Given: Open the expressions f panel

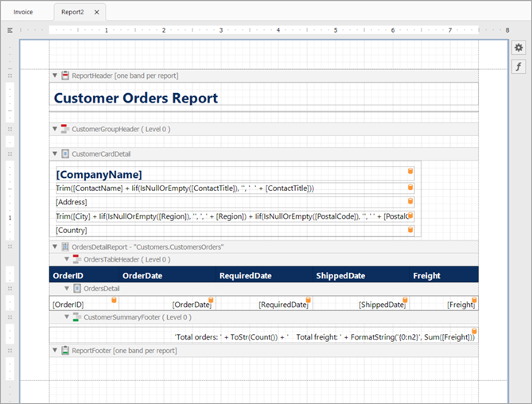Looking at the screenshot, I should pyautogui.click(x=518, y=67).
